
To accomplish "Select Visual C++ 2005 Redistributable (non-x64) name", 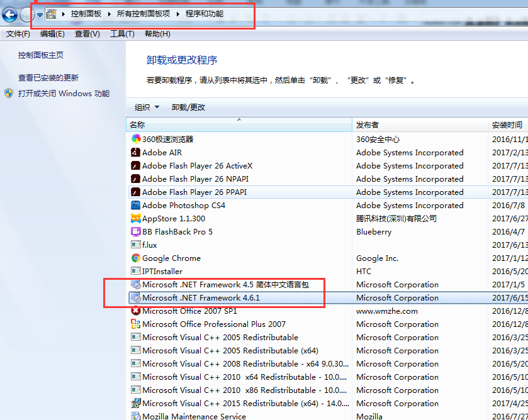I will coord(220,337).
